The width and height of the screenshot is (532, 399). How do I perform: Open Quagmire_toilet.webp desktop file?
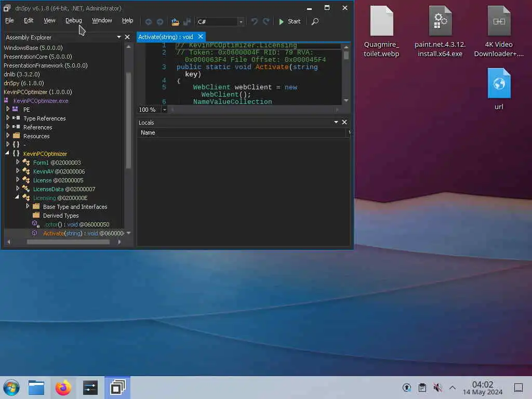tap(381, 32)
